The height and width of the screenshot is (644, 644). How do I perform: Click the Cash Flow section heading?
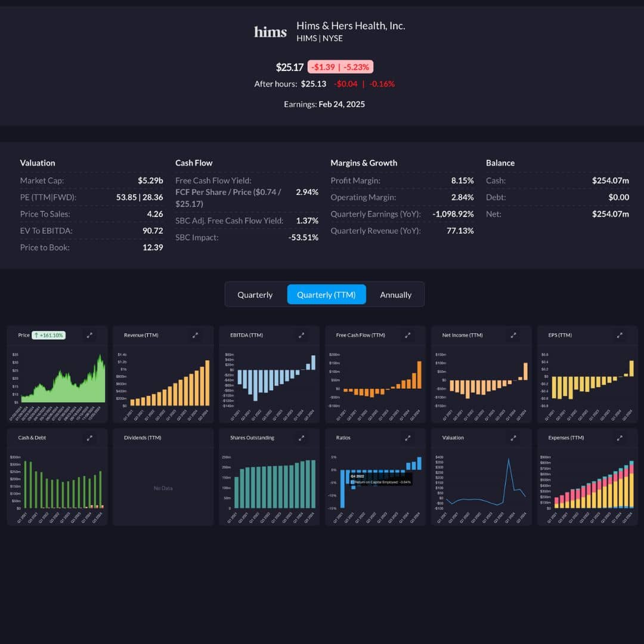point(194,163)
